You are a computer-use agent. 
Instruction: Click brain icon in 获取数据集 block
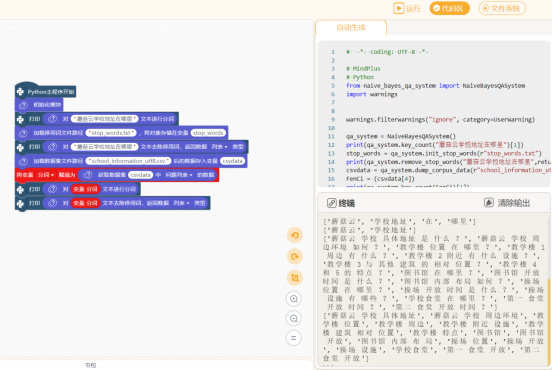pos(88,175)
